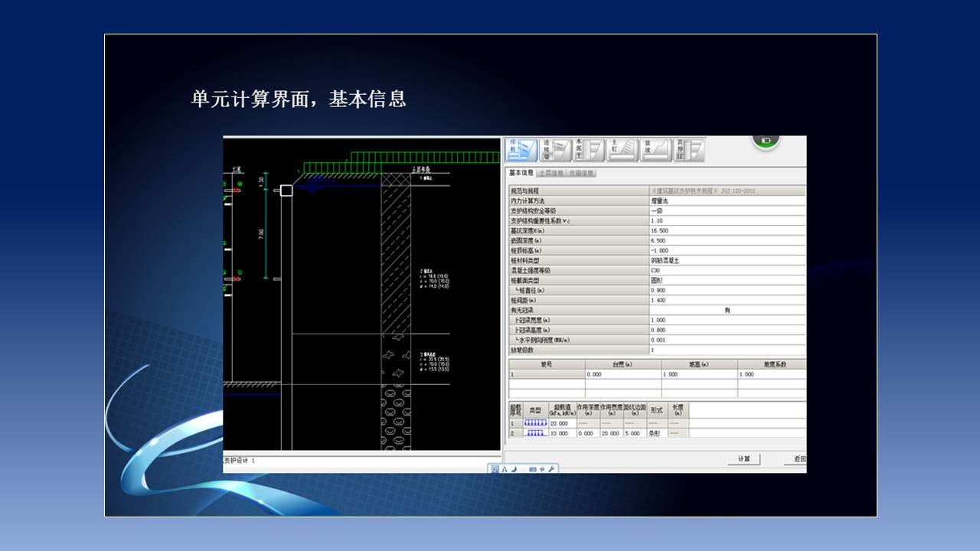Image resolution: width=980 pixels, height=551 pixels.
Task: Click the 返回 button
Action: pyautogui.click(x=798, y=459)
